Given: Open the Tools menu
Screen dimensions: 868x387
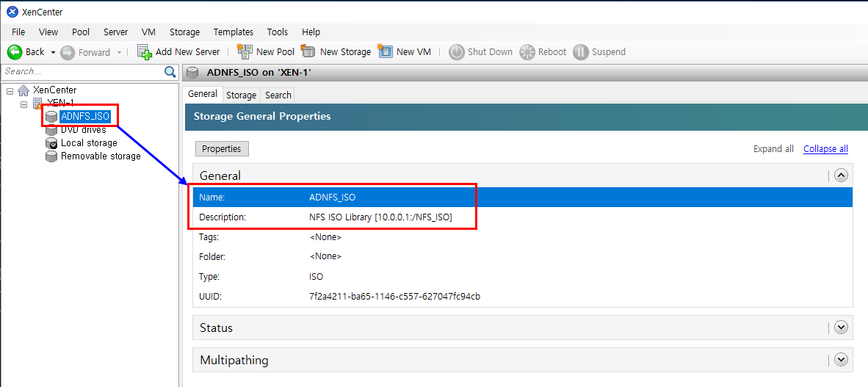Looking at the screenshot, I should coord(278,32).
